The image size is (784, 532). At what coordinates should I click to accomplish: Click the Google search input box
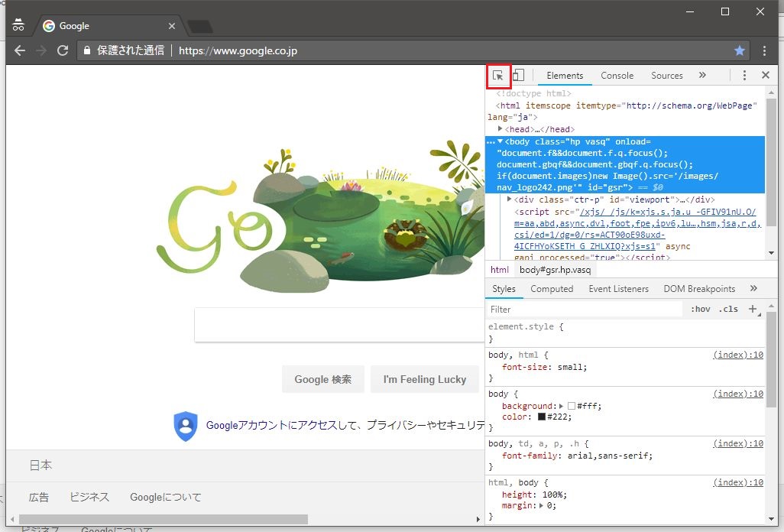[339, 325]
